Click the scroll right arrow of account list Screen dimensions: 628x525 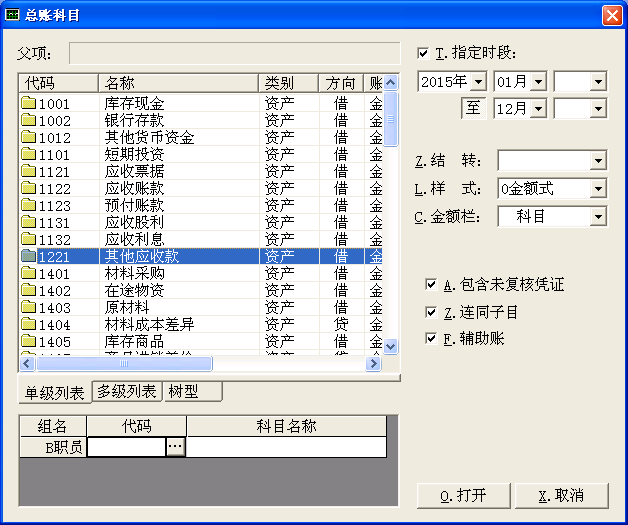tap(374, 363)
